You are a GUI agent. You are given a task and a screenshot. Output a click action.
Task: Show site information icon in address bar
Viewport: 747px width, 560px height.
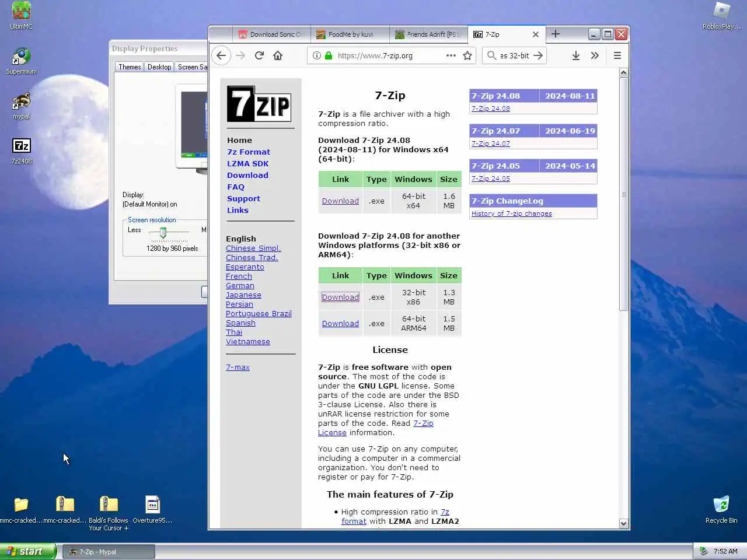(x=316, y=55)
